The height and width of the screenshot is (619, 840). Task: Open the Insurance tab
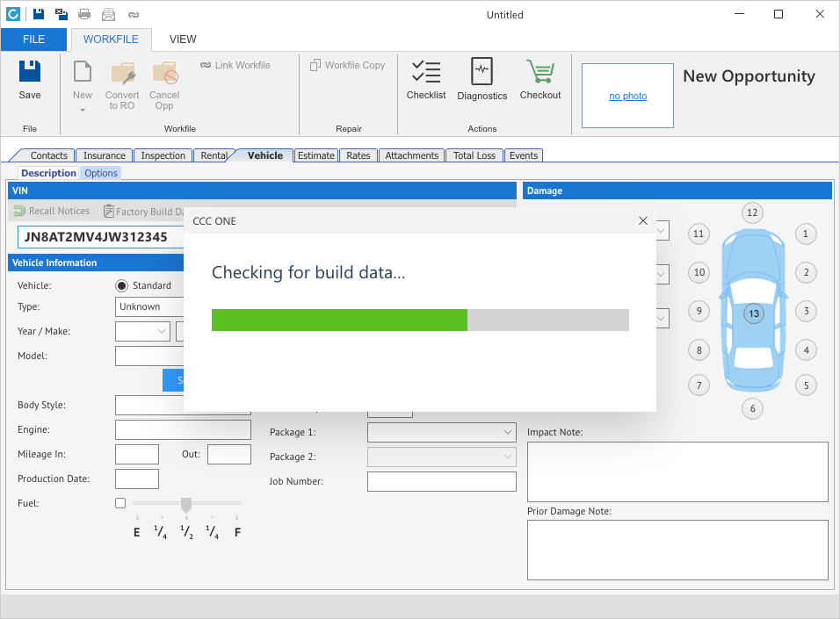(x=104, y=155)
